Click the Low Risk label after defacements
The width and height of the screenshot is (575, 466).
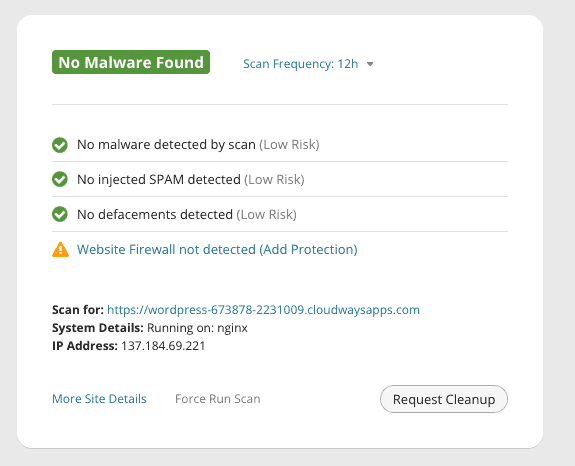pyautogui.click(x=267, y=214)
